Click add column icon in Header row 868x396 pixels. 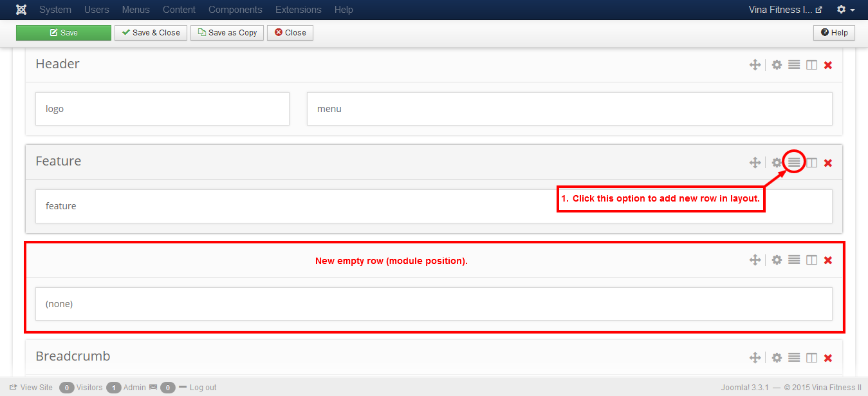812,65
